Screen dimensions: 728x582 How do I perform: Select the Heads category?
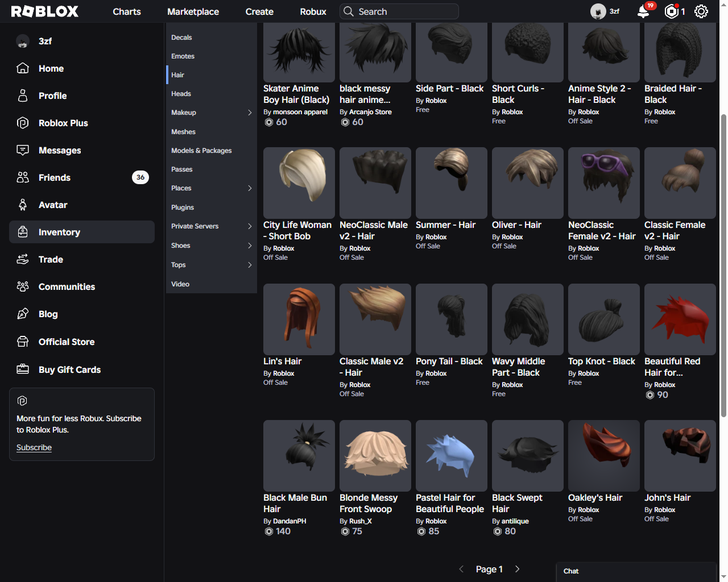pos(212,94)
